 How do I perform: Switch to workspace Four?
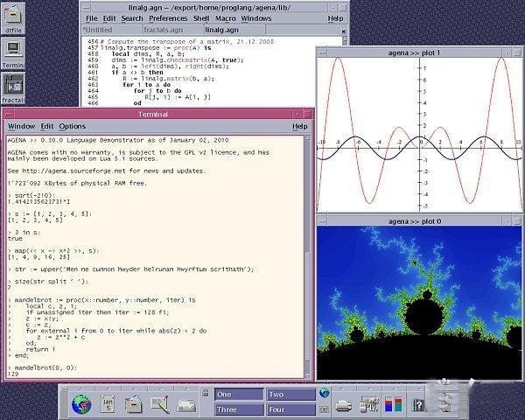(290, 409)
